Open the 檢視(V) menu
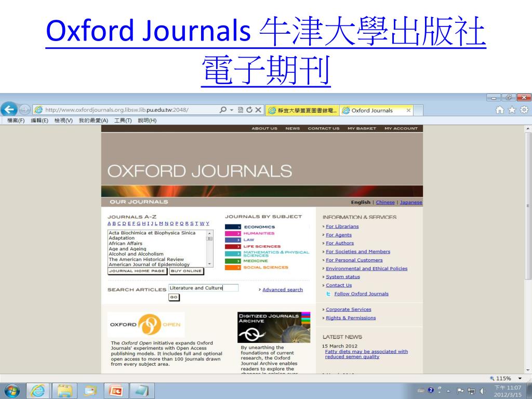The image size is (532, 399). pyautogui.click(x=63, y=121)
